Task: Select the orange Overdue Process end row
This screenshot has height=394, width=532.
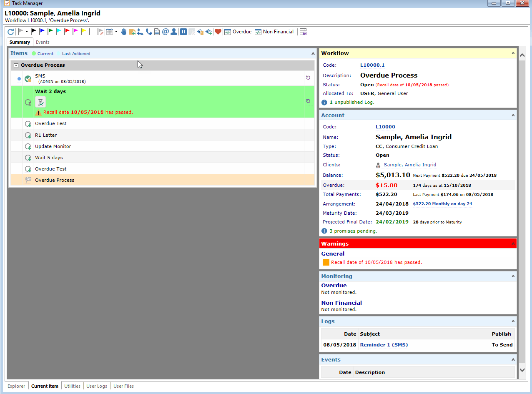Action: [163, 180]
